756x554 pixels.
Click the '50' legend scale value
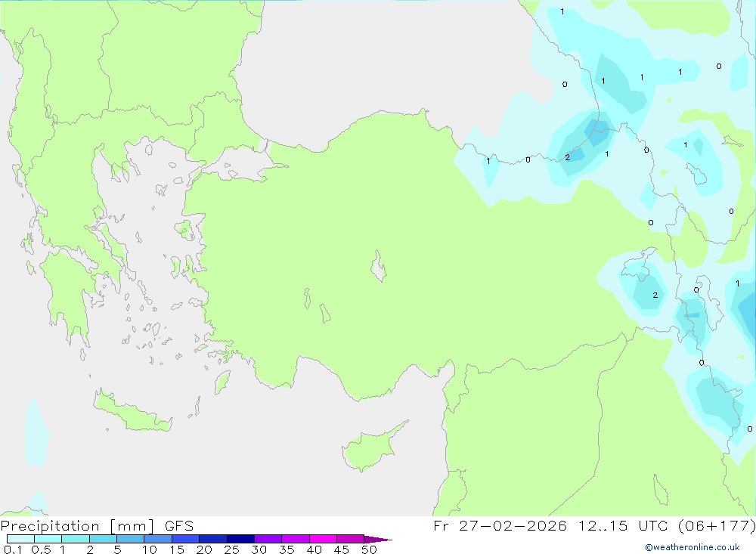pos(369,549)
